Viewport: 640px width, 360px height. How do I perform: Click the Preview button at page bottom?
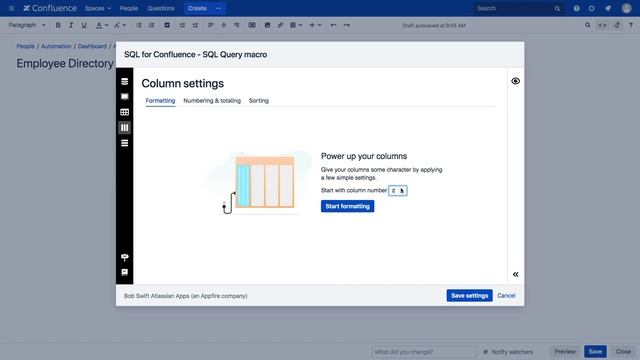565,351
